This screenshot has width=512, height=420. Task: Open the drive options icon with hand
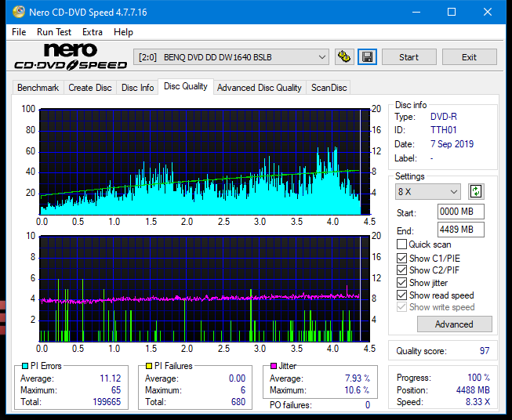344,57
